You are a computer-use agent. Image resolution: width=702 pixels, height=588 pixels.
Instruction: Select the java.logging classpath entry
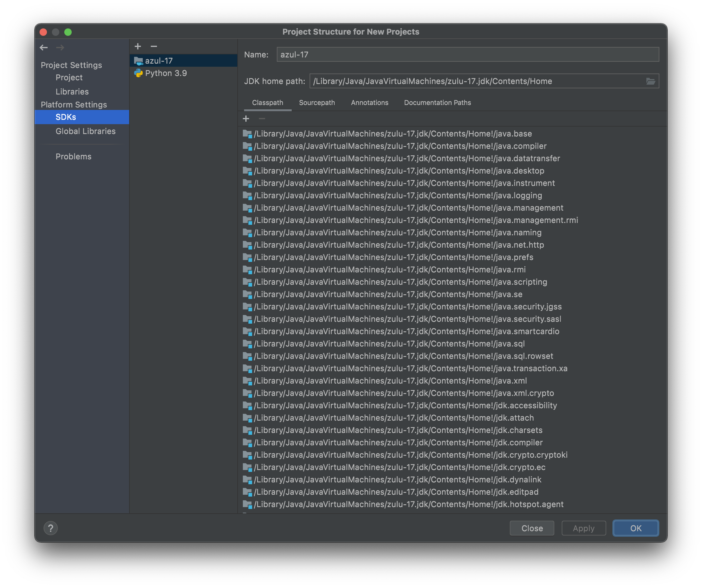tap(452, 195)
